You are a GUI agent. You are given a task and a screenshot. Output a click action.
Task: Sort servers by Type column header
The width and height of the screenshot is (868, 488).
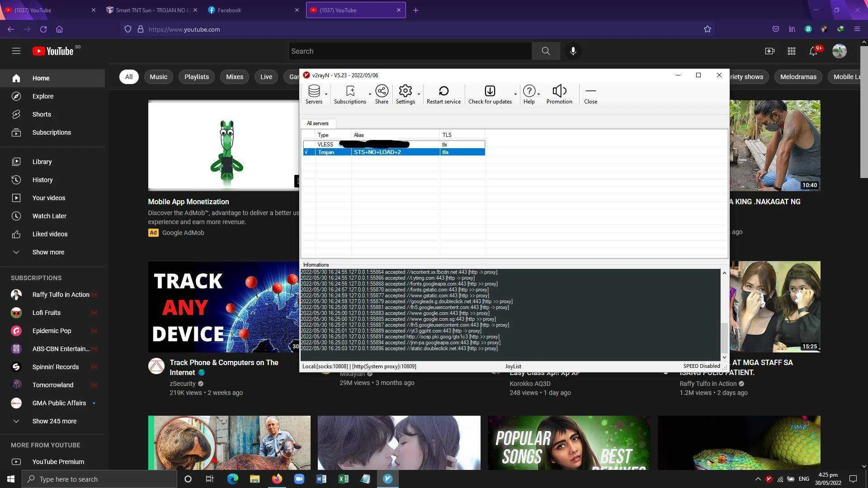pos(333,135)
